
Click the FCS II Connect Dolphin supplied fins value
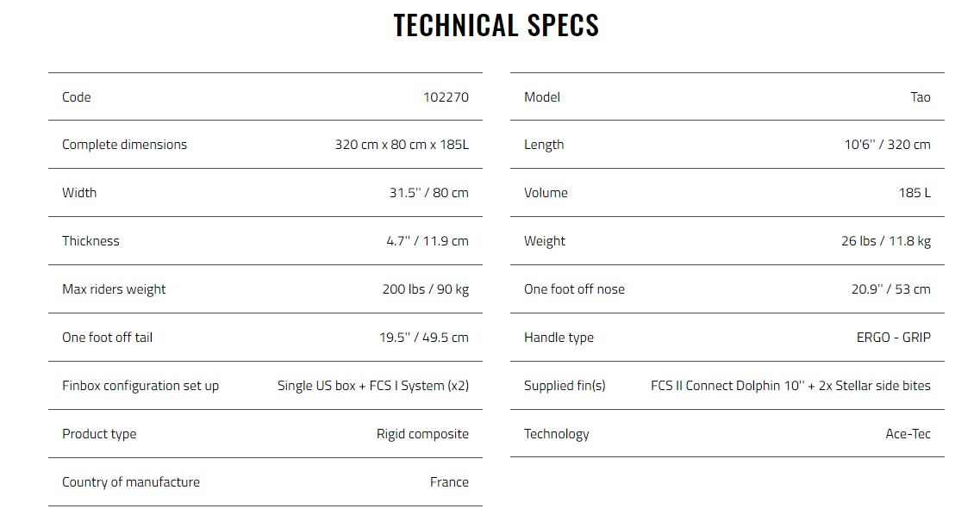[x=790, y=386]
